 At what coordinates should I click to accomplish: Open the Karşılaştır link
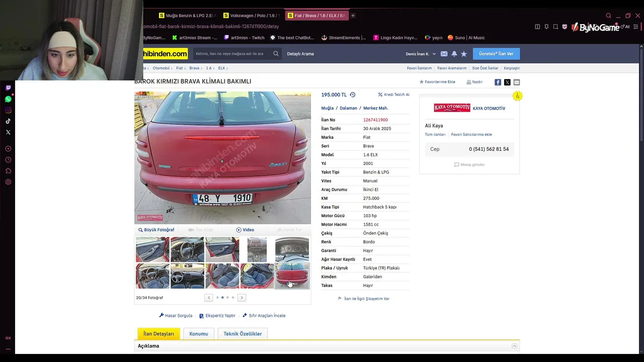pos(512,68)
